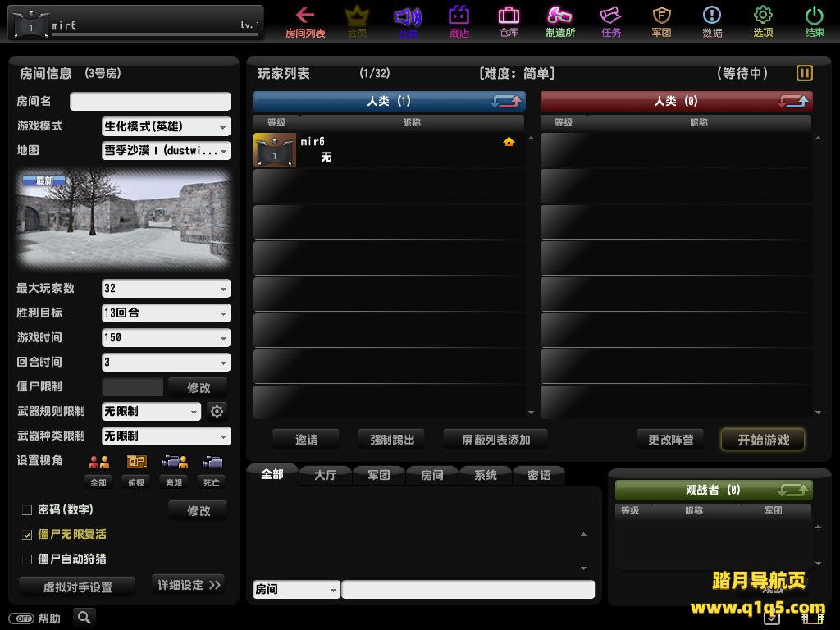
Task: Open the 制造所 crafting icon
Action: pyautogui.click(x=560, y=21)
